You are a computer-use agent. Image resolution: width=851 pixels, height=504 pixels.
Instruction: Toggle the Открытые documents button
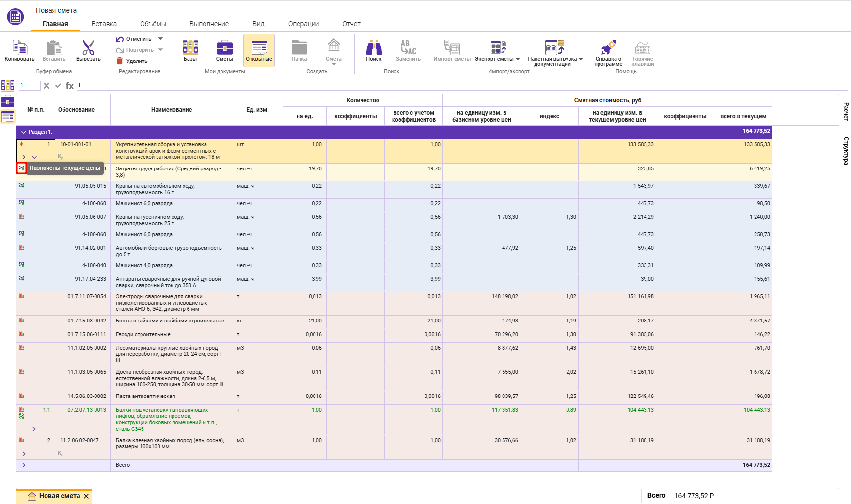pyautogui.click(x=259, y=50)
